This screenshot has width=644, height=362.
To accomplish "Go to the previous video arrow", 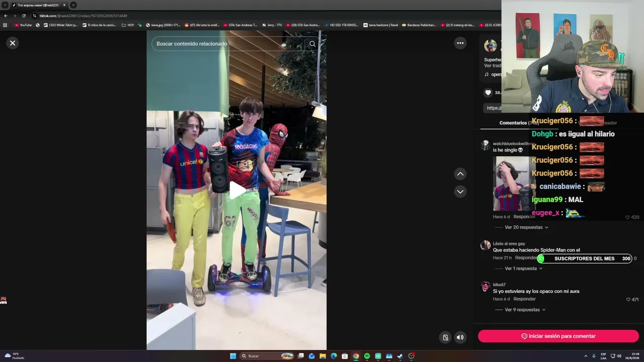I will (x=460, y=174).
